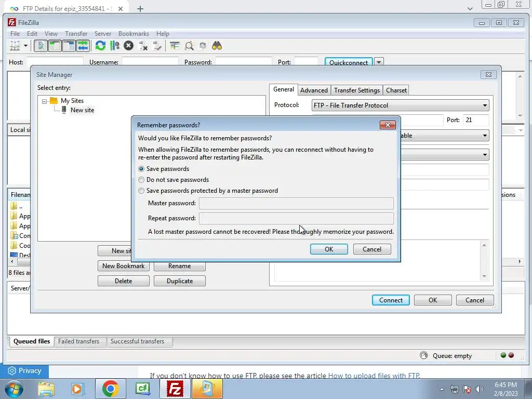Open FileZilla from the taskbar
Viewport: 532px width, 399px height.
[176, 389]
